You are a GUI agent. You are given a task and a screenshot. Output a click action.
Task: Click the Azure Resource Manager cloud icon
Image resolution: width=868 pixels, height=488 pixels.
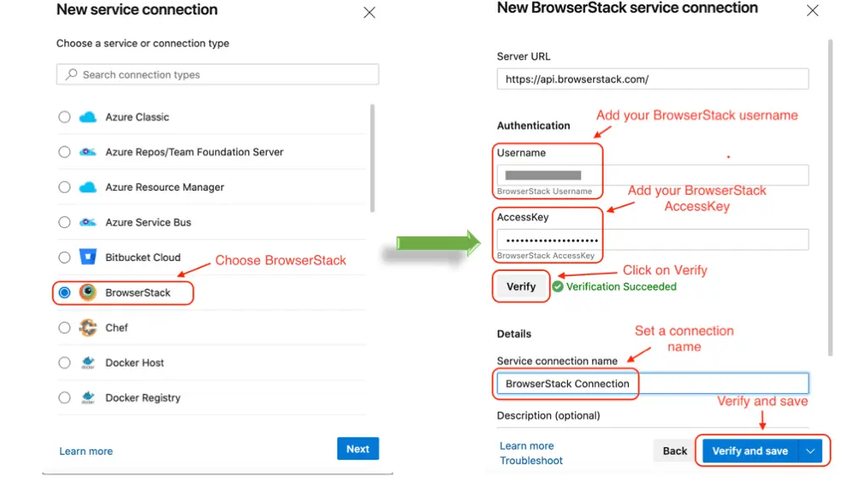88,187
